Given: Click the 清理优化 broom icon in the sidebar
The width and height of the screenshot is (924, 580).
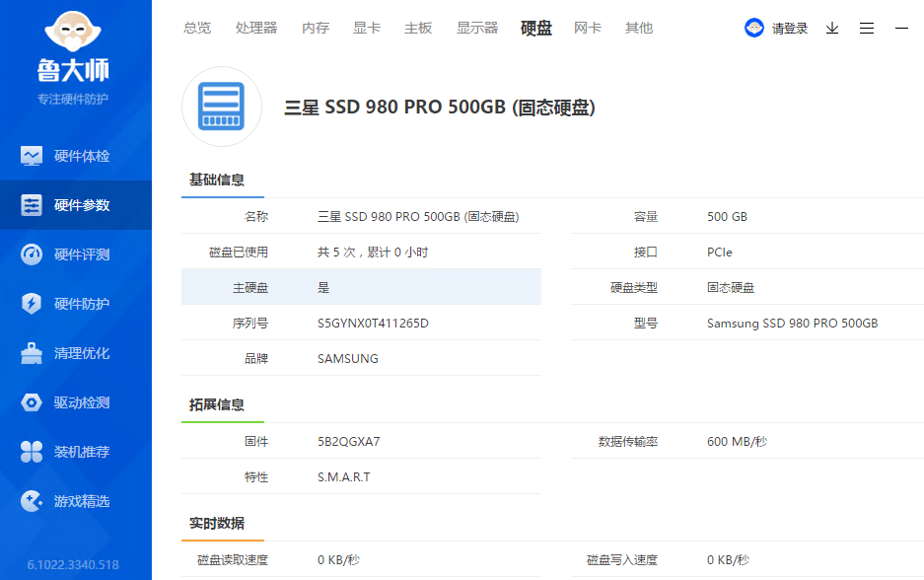Looking at the screenshot, I should coord(32,353).
